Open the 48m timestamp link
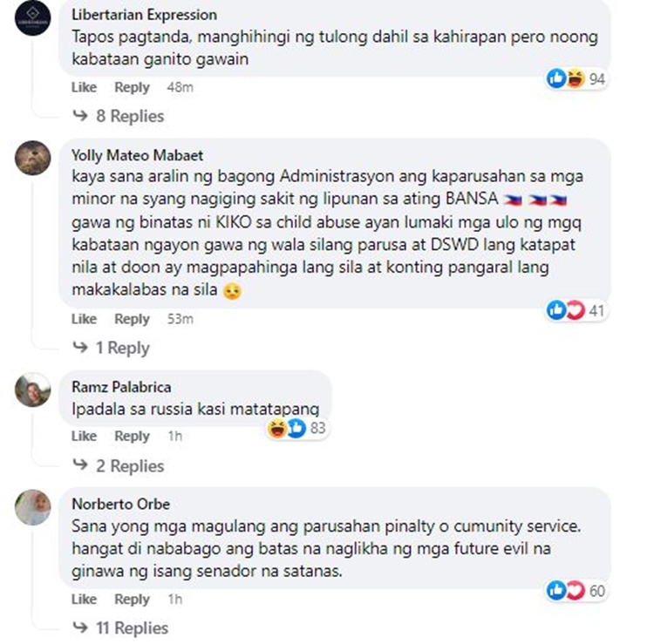The height and width of the screenshot is (644, 654). point(181,87)
